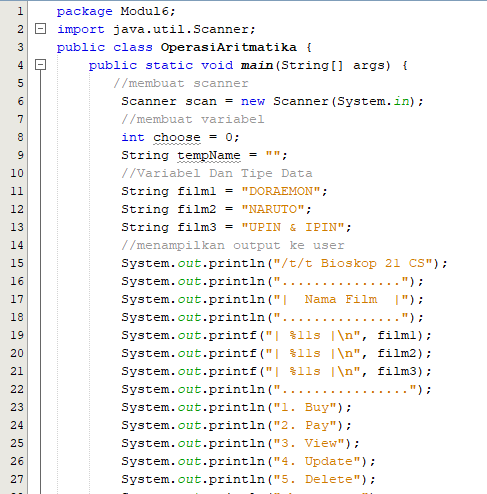Click 'public static void' on line 4
487x494 pixels.
[161, 65]
